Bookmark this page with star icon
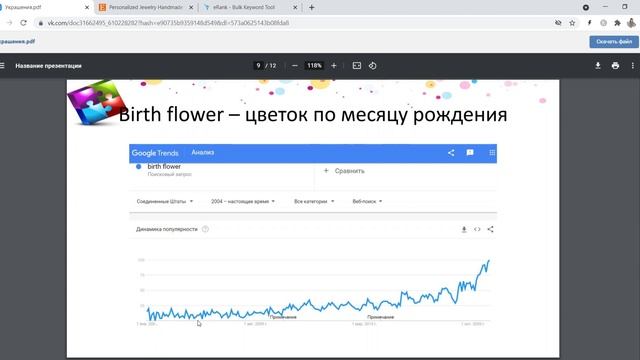 point(572,23)
